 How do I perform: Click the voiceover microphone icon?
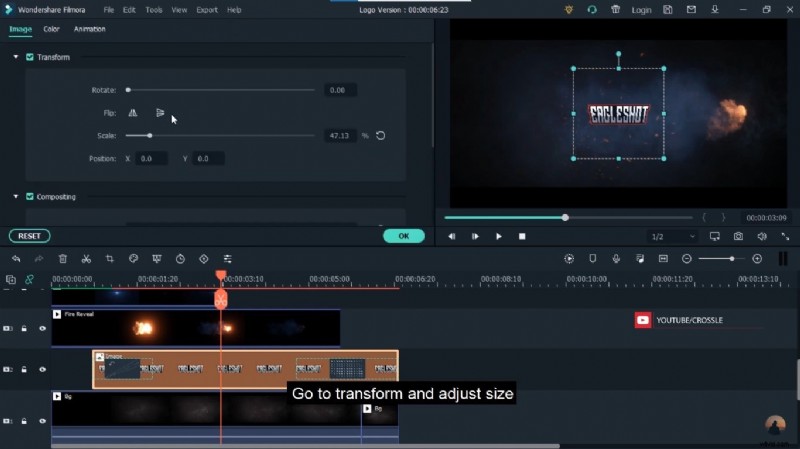coord(616,259)
